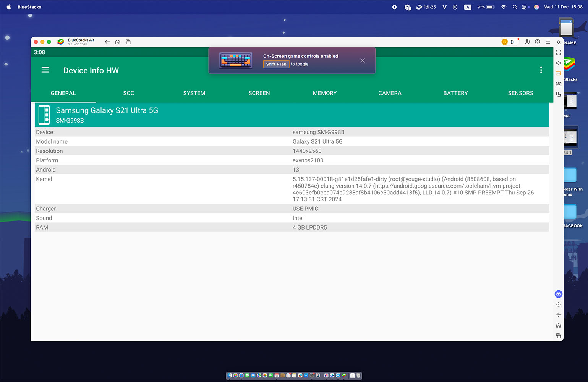Click the gold coin rewards counter
Viewport: 588px width, 382px height.
pos(508,42)
